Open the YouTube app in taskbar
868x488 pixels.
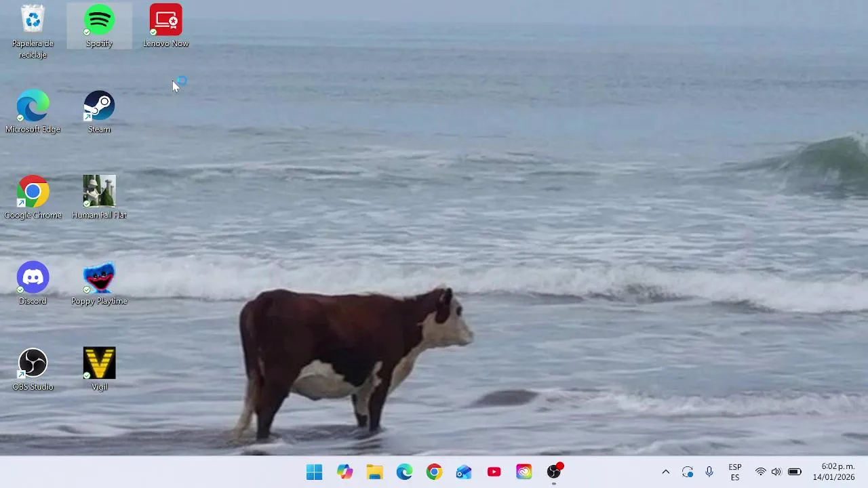click(494, 472)
